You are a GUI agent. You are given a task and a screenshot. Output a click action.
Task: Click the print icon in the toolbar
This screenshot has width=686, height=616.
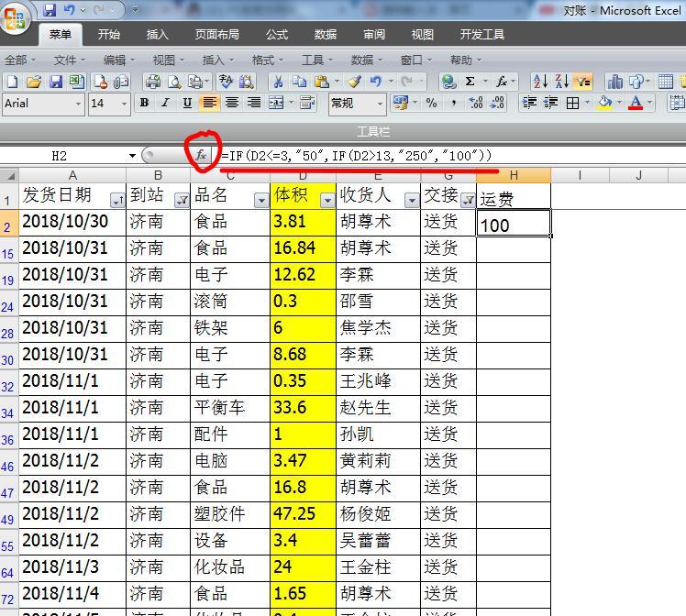click(153, 82)
